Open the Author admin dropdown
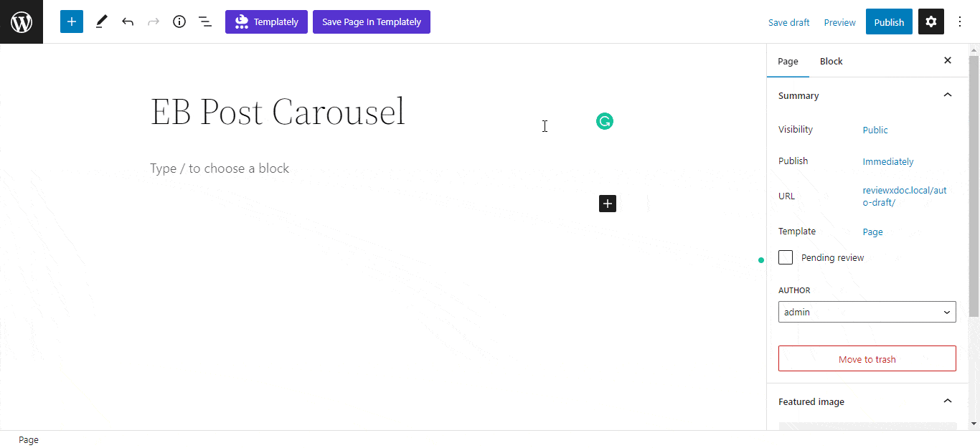This screenshot has width=980, height=448. 867,312
